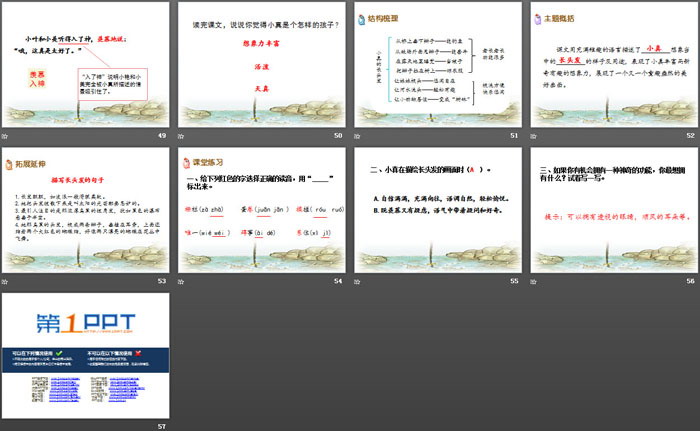
Task: Click the 结构梳理 heading icon on slide 51
Action: pos(362,19)
